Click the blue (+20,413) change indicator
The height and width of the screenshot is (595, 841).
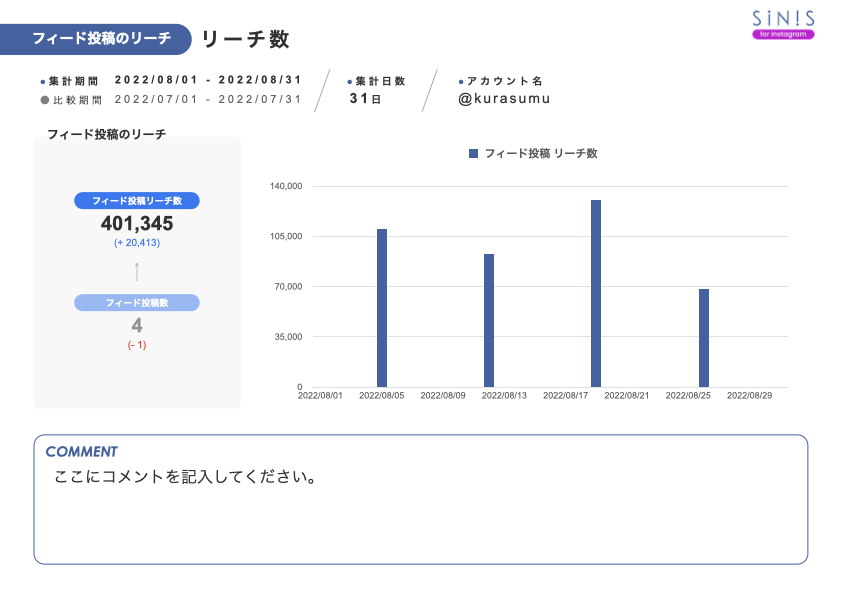point(138,241)
